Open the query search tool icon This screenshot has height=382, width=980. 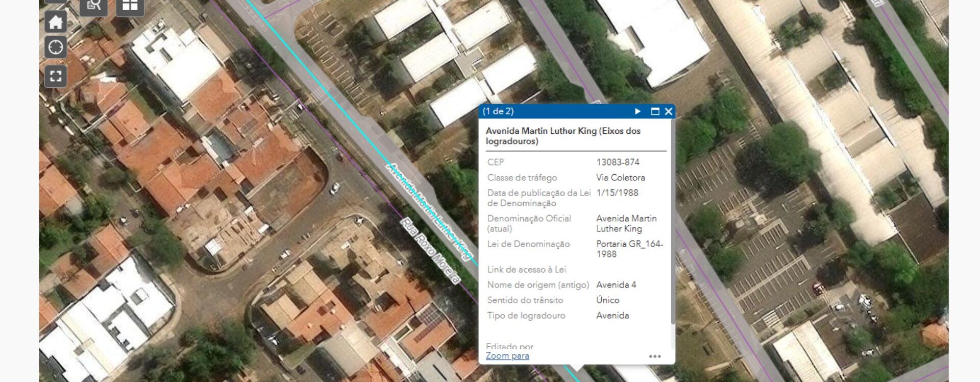pyautogui.click(x=93, y=6)
